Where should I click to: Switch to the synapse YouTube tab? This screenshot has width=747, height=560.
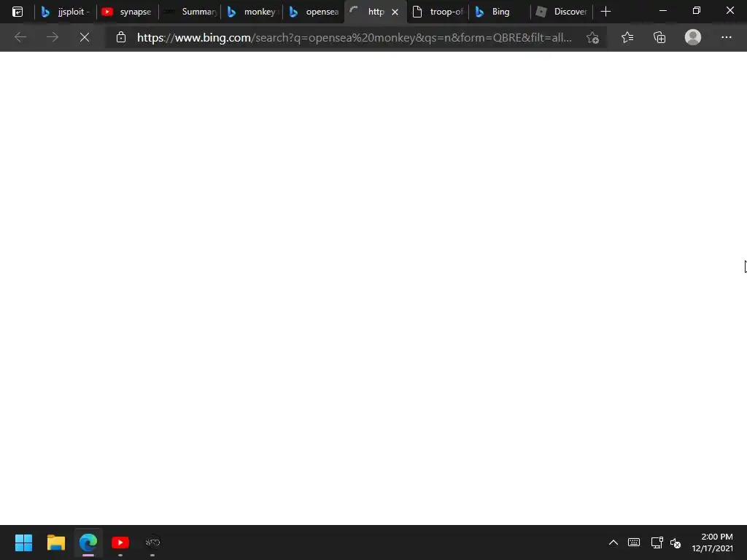click(127, 12)
